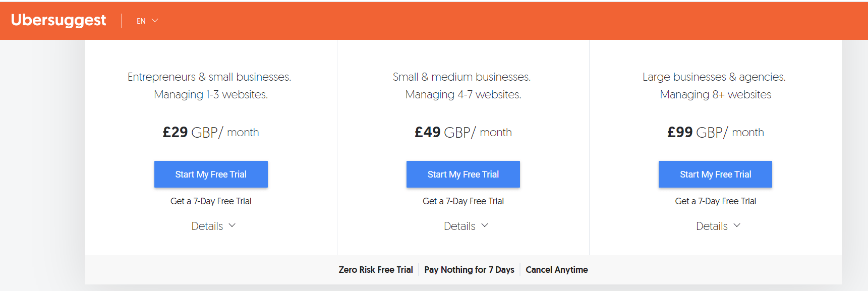Click the Details chevron arrow for £49 plan
This screenshot has width=868, height=291.
pyautogui.click(x=485, y=225)
